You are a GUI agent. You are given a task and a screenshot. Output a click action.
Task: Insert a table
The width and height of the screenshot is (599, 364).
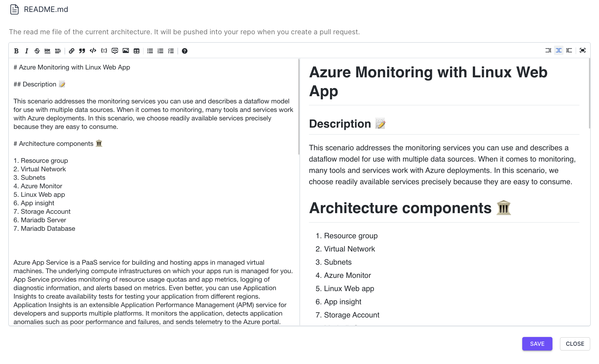(137, 51)
